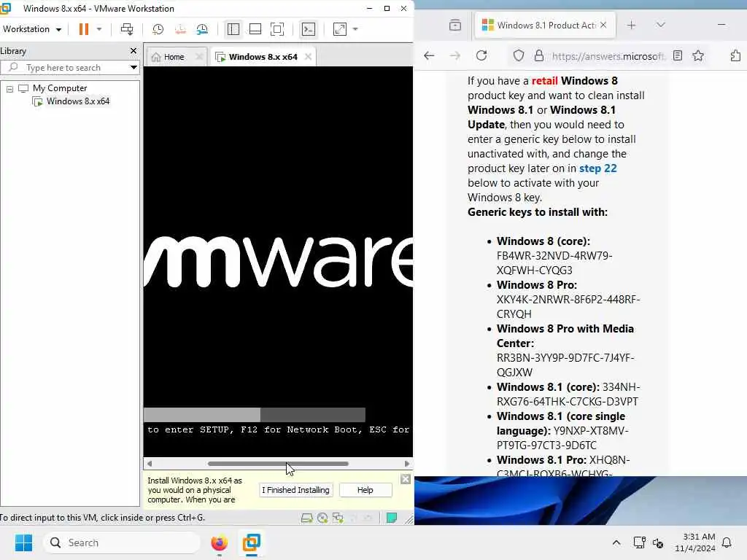The image size is (747, 560).
Task: Click the hard disk status icon
Action: click(x=307, y=518)
